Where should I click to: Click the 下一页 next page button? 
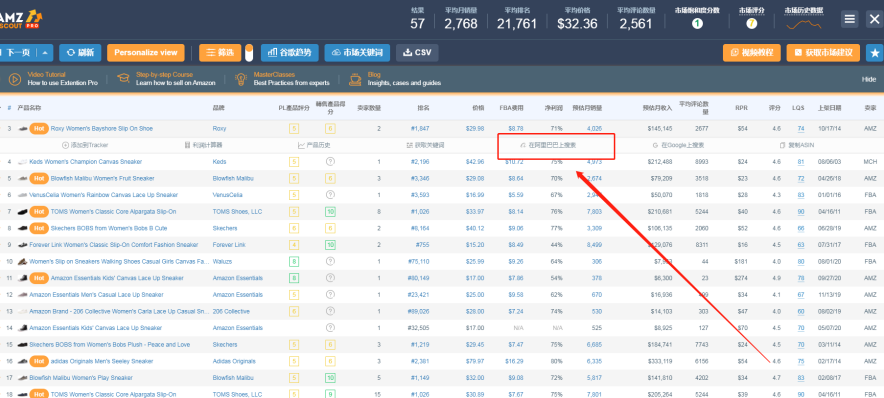click(18, 53)
